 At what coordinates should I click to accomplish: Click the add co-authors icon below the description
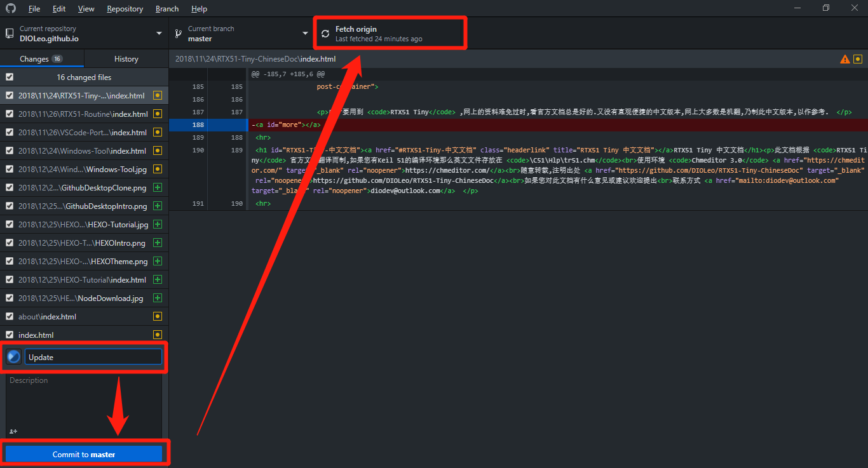point(13,431)
